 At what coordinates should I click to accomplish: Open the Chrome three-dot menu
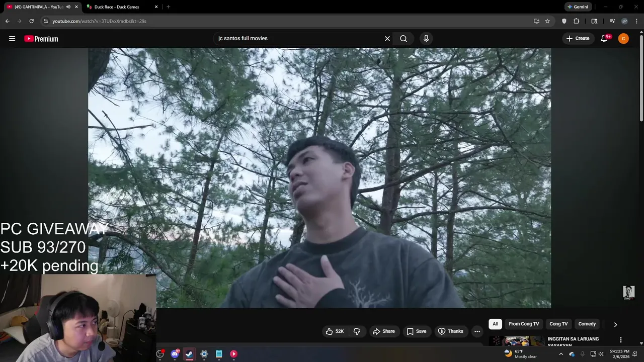(636, 21)
